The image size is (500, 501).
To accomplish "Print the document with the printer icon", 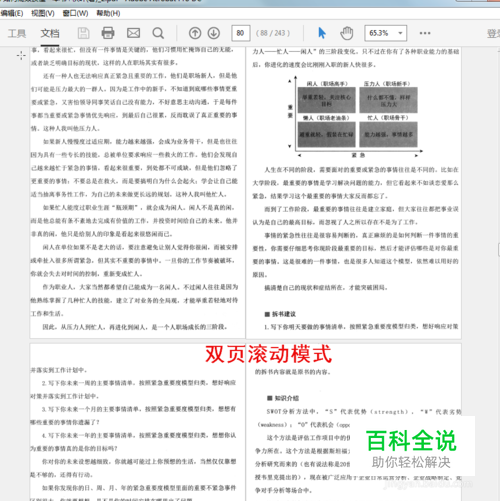I will pos(108,33).
